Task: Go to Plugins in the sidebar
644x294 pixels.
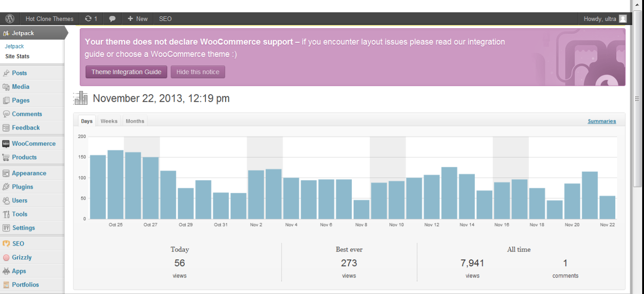Action: click(22, 187)
